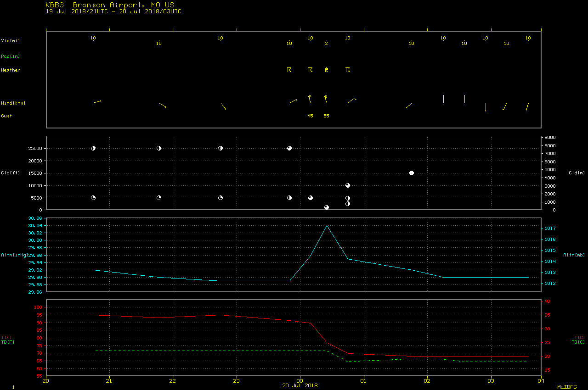Click the KBBG Branson Airport title
The image size is (588, 390).
tap(110, 5)
